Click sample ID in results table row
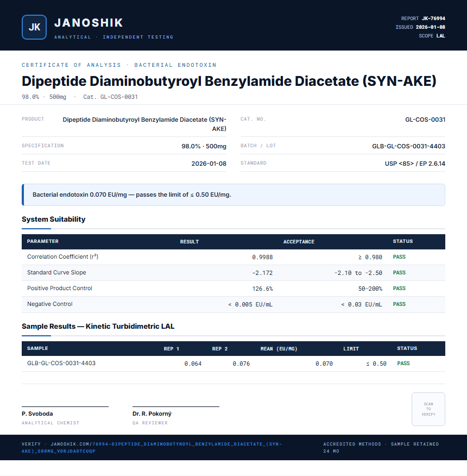467x476 pixels. pos(61,363)
